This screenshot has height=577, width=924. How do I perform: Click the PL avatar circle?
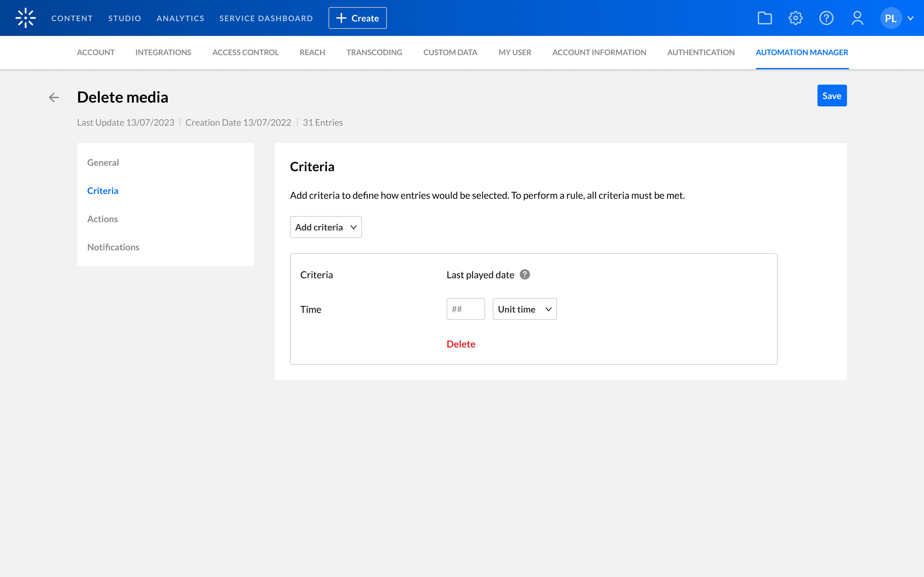[x=890, y=18]
